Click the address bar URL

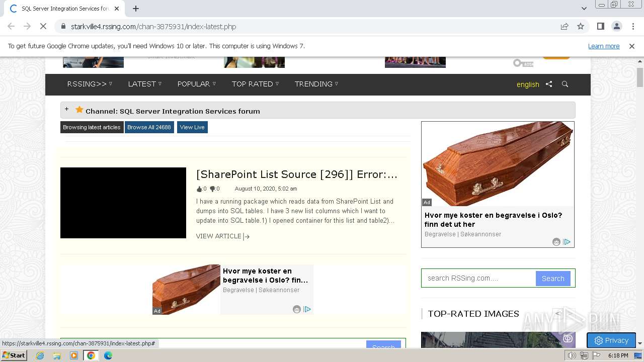click(x=153, y=27)
